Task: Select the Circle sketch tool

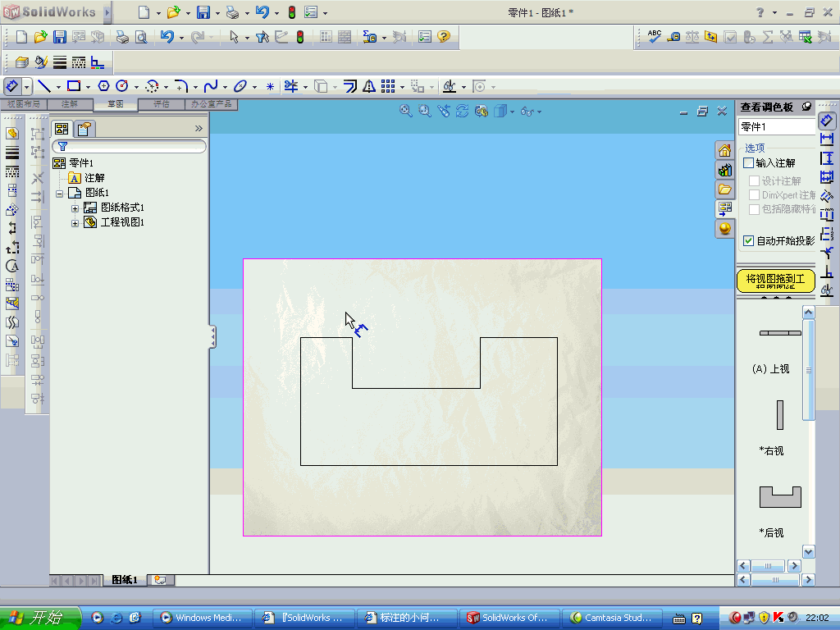Action: [121, 86]
